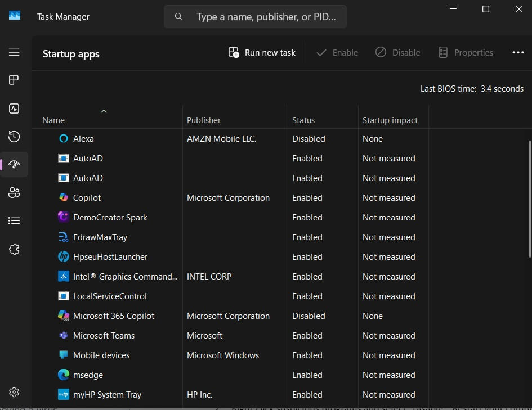Click the EdrawMaxTray icon
This screenshot has height=410, width=532.
[64, 237]
